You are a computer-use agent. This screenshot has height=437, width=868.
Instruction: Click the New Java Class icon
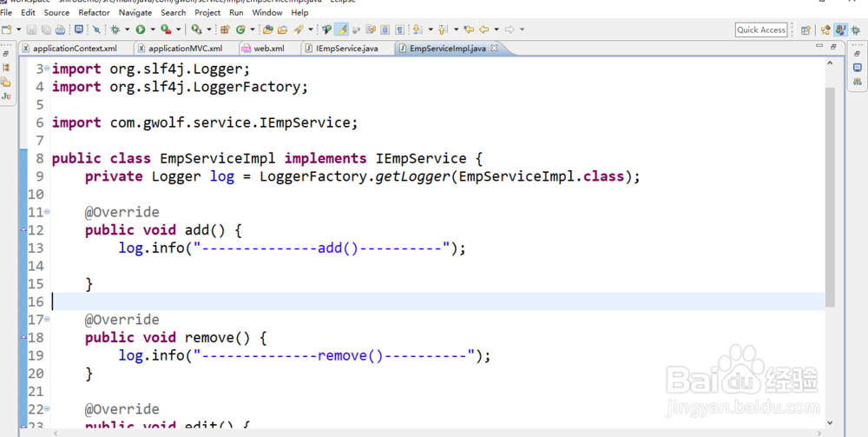tap(240, 30)
